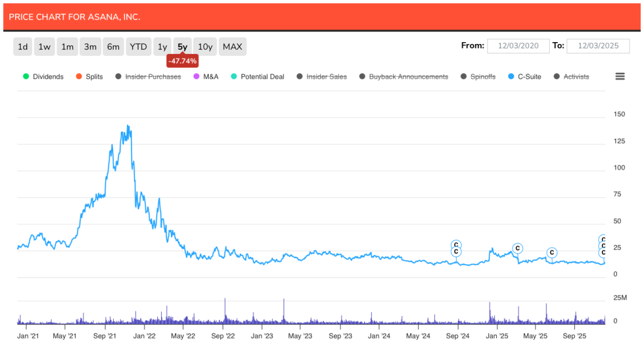This screenshot has width=644, height=343.
Task: Click the -47.74% performance badge
Action: tap(182, 61)
